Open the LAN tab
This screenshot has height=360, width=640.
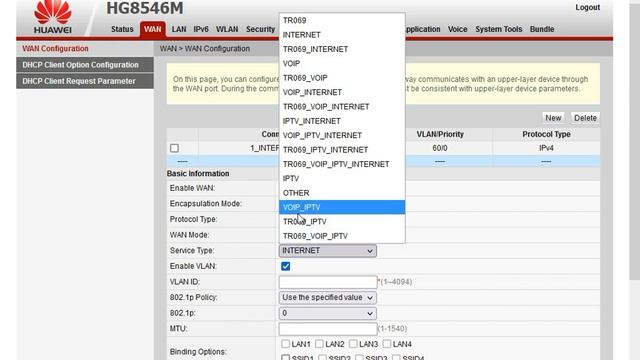click(x=179, y=29)
